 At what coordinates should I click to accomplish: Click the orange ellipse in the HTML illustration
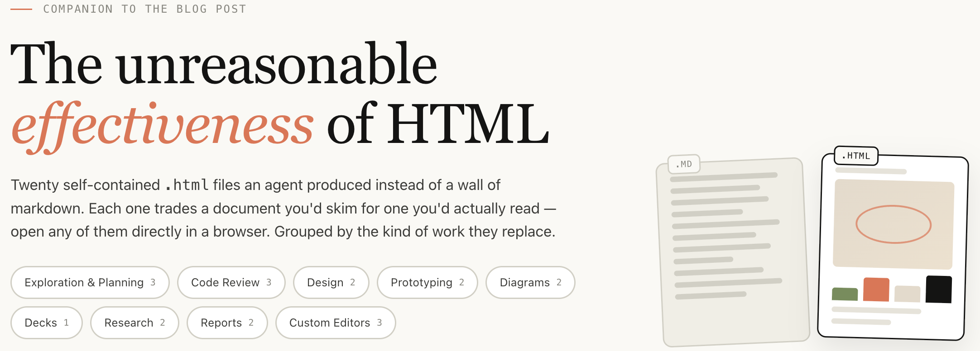[893, 224]
